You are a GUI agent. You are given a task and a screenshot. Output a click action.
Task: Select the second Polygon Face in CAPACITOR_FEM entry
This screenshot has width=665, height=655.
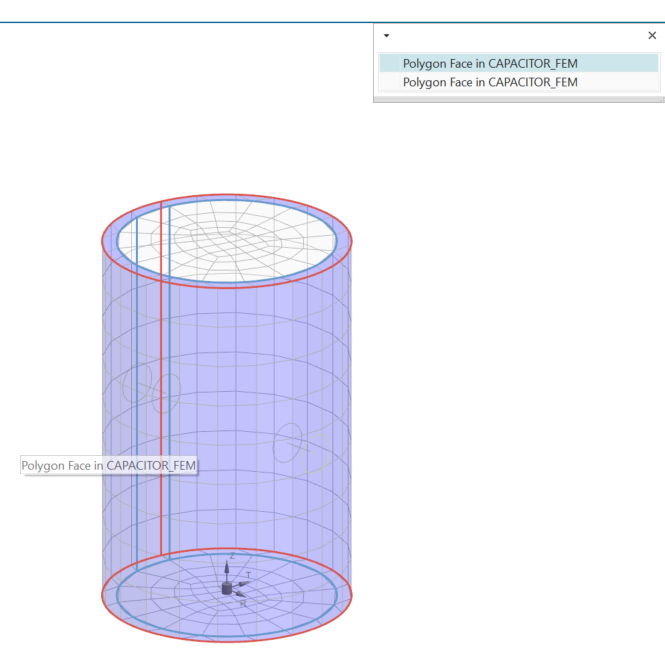tap(490, 83)
